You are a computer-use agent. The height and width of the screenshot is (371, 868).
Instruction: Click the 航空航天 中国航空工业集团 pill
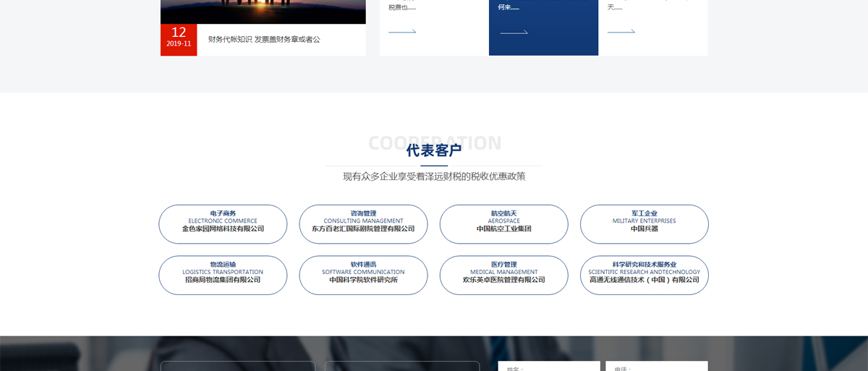click(x=503, y=224)
